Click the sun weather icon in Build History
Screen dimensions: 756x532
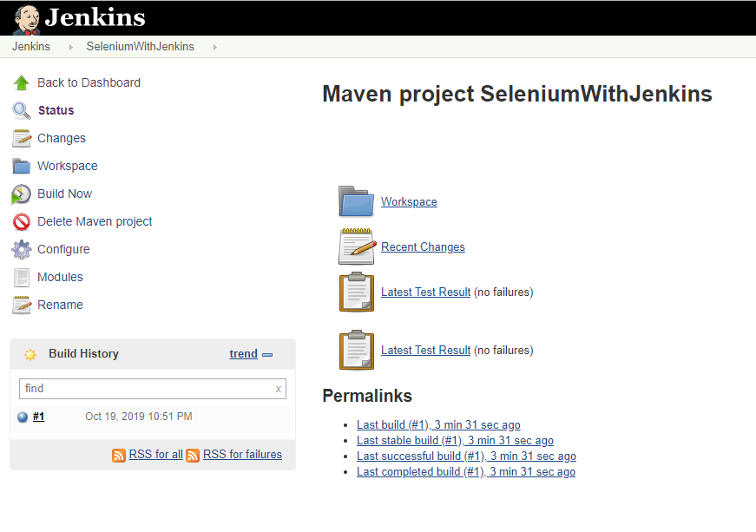click(x=30, y=355)
